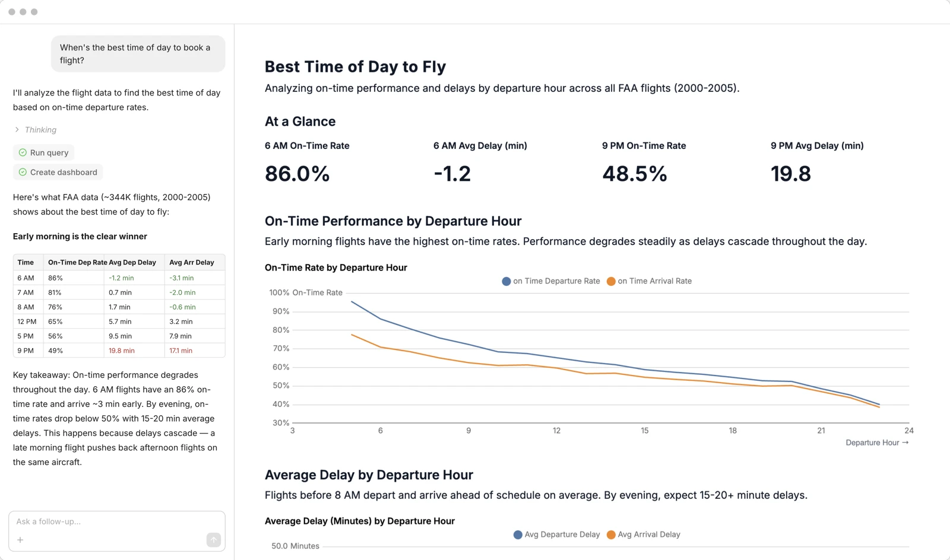The image size is (950, 560).
Task: Open the Run query step details
Action: click(x=49, y=152)
